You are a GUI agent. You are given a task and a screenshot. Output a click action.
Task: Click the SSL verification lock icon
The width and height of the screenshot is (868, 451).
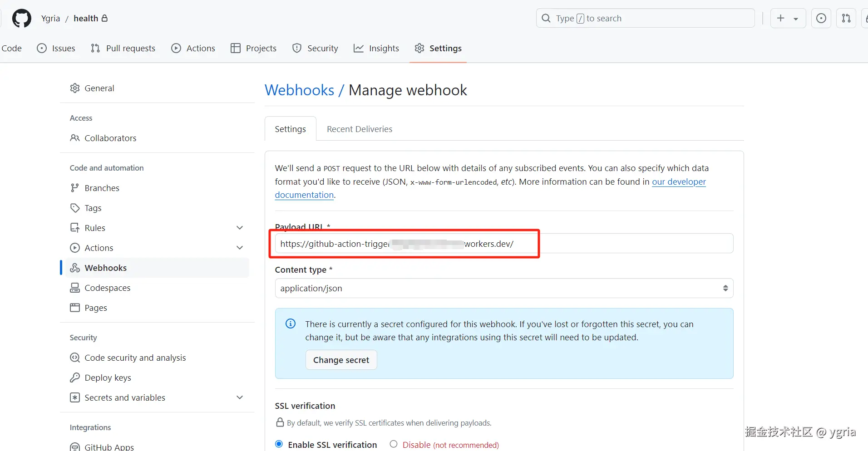(280, 422)
